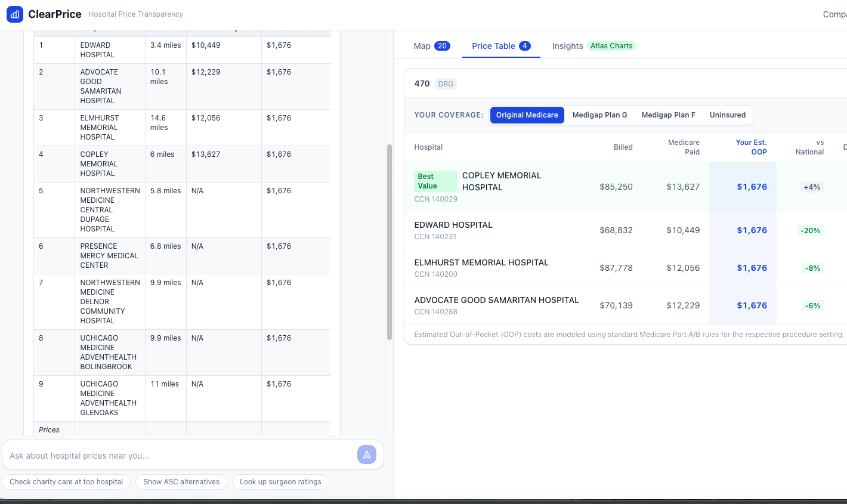This screenshot has height=504, width=847.
Task: Switch coverage to Uninsured
Action: pos(728,115)
